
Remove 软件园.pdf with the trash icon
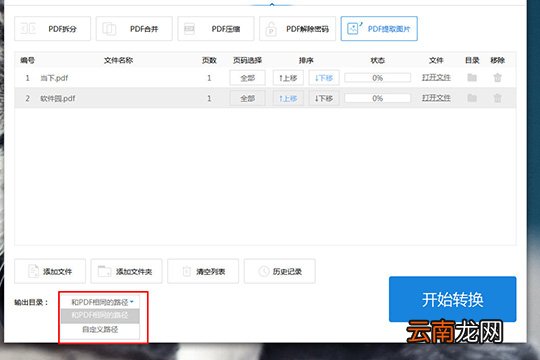497,98
